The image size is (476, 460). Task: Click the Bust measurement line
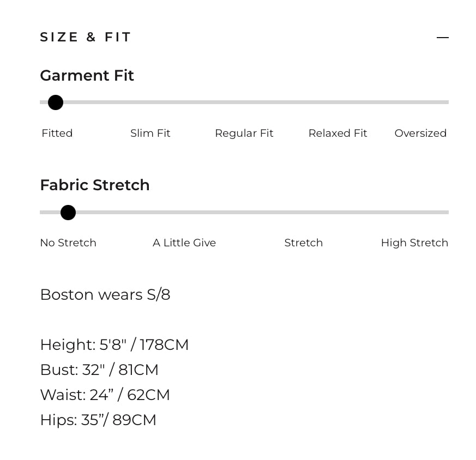99,370
